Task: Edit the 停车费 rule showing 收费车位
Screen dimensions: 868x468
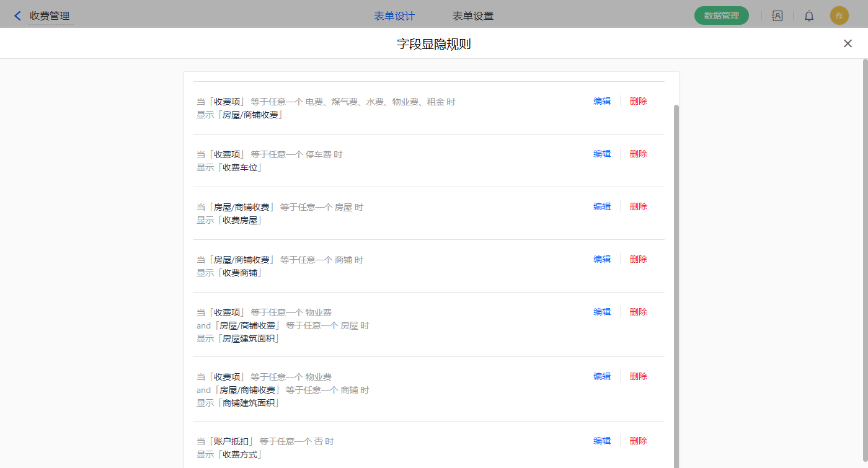Action: click(x=602, y=154)
